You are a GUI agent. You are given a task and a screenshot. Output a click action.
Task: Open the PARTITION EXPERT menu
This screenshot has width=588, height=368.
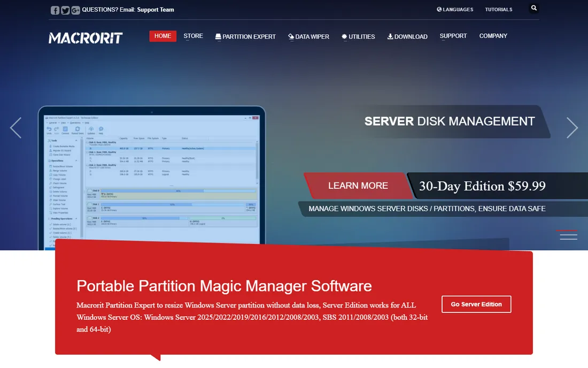245,36
